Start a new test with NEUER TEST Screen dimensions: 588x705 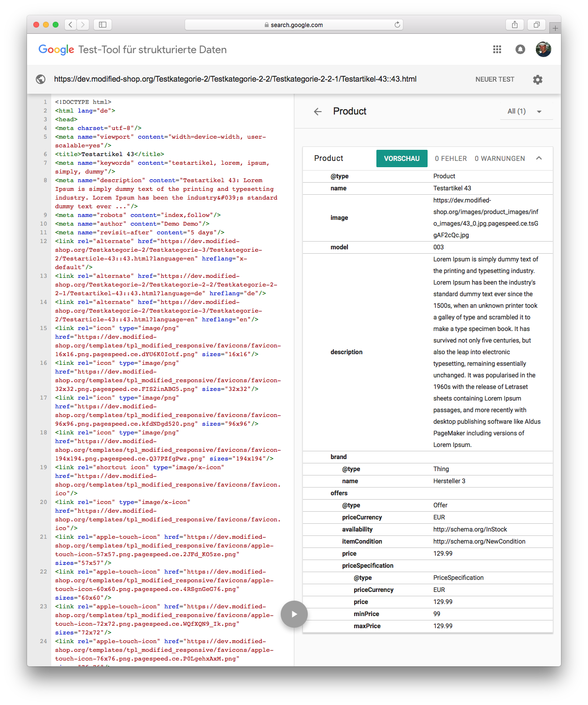pyautogui.click(x=494, y=79)
